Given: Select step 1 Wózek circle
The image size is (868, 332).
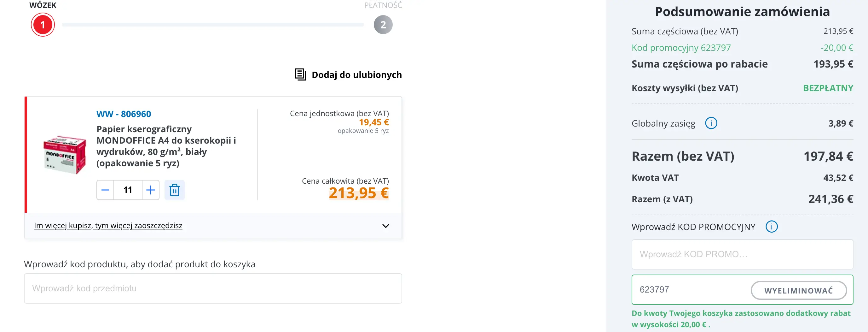Looking at the screenshot, I should pos(43,25).
